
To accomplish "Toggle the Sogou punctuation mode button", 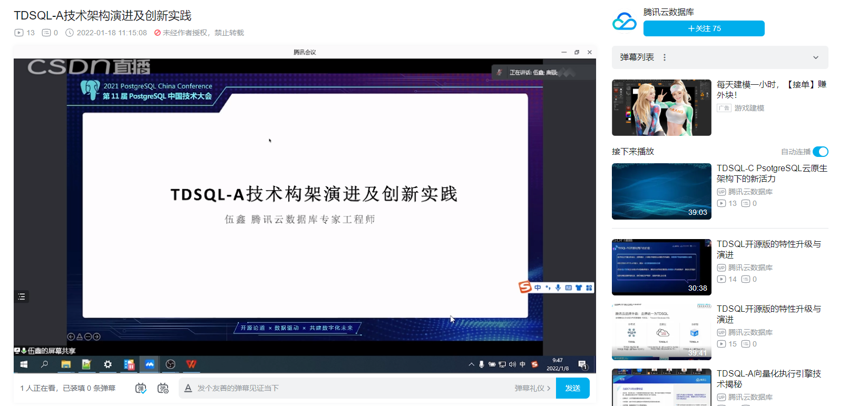I will coord(548,288).
